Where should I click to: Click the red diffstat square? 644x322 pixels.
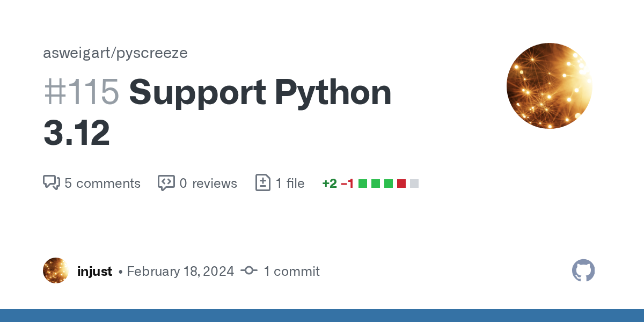[x=401, y=184]
